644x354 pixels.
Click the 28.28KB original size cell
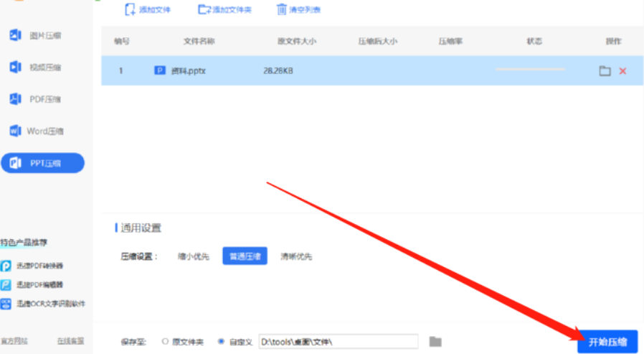(x=278, y=70)
